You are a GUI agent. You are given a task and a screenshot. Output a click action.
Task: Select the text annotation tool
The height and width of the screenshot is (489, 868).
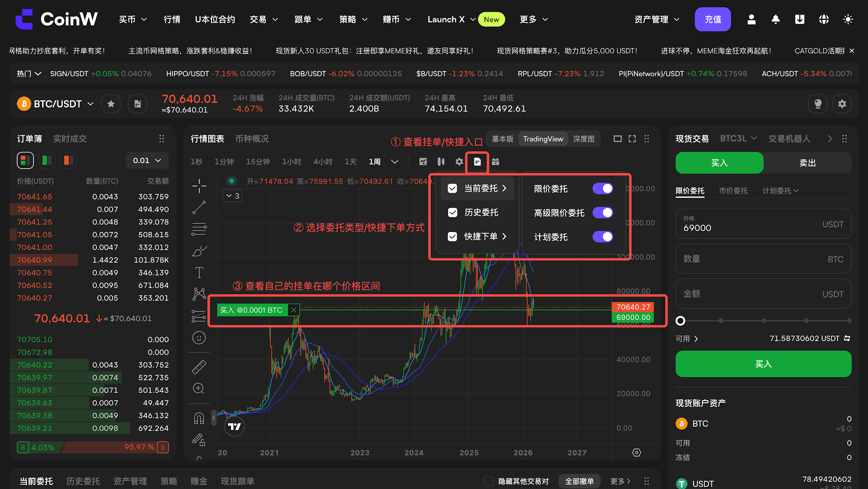pyautogui.click(x=199, y=272)
